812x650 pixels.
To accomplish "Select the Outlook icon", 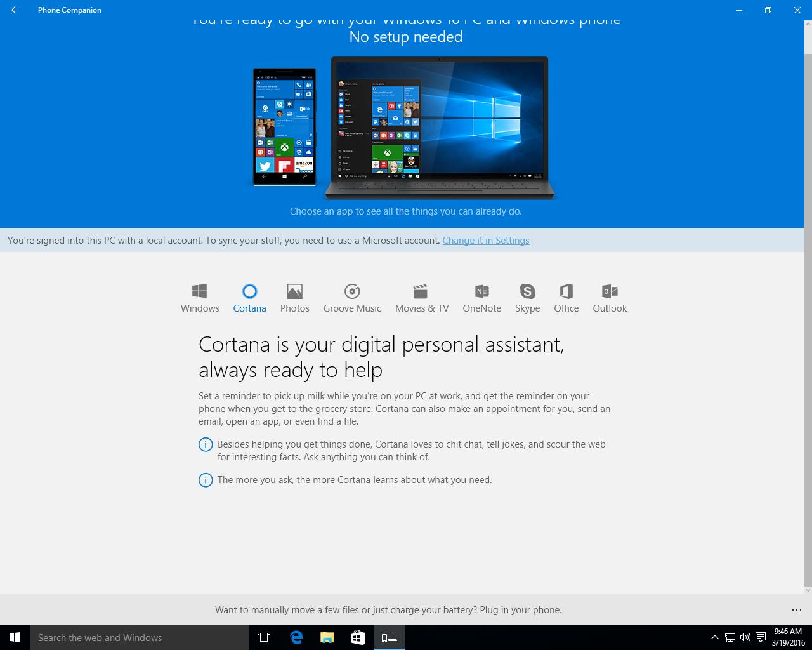I will coord(610,291).
